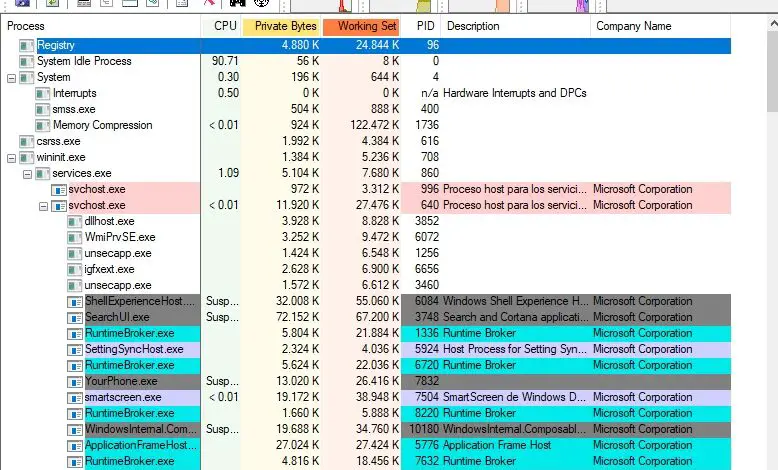
Task: Click the 122.472 K working set value
Action: coord(375,125)
